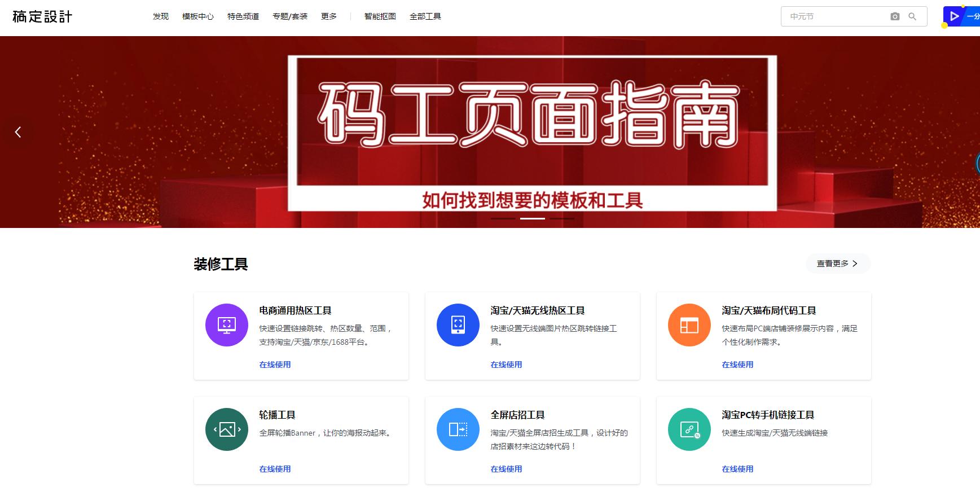Select the second carousel indicator dash
Image resolution: width=980 pixels, height=496 pixels.
(x=532, y=218)
